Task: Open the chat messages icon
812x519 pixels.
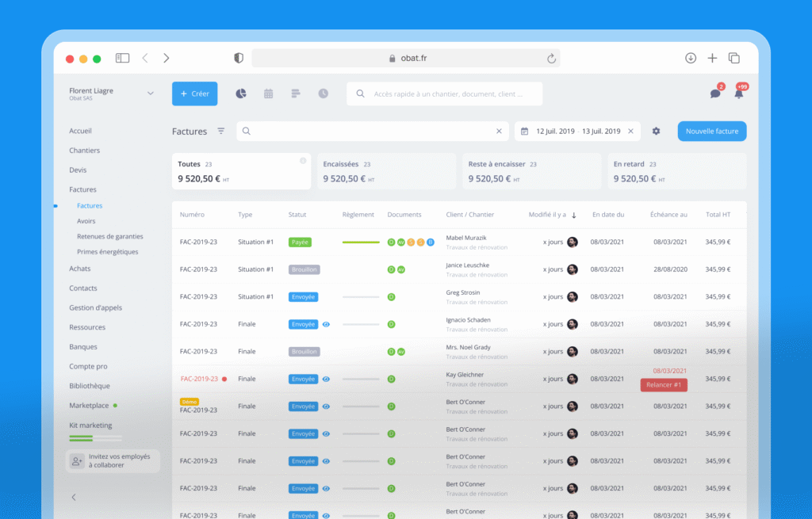Action: [714, 93]
